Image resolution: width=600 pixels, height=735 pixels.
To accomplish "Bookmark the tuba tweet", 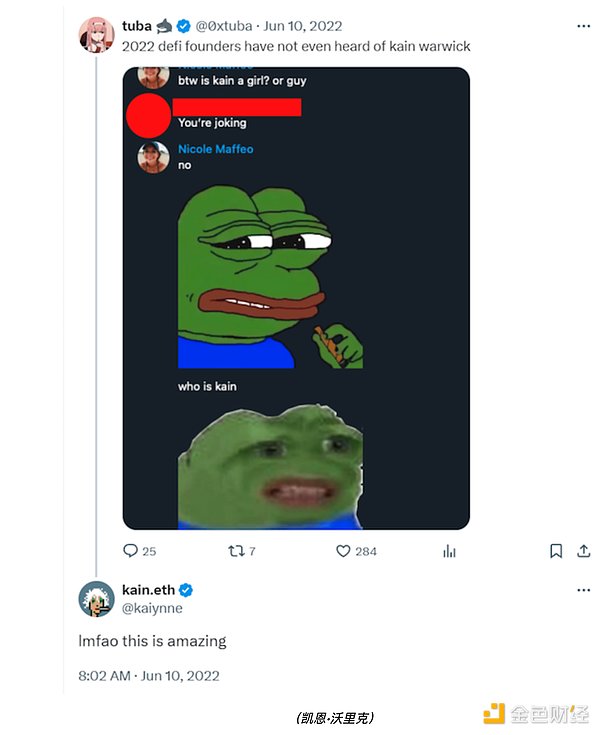I will 556,551.
